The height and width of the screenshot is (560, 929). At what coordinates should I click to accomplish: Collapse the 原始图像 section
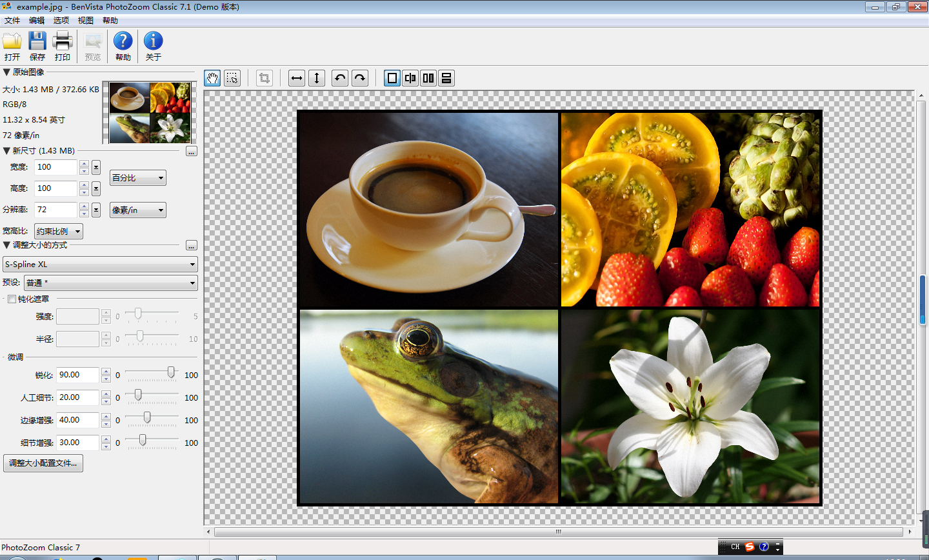tap(6, 72)
